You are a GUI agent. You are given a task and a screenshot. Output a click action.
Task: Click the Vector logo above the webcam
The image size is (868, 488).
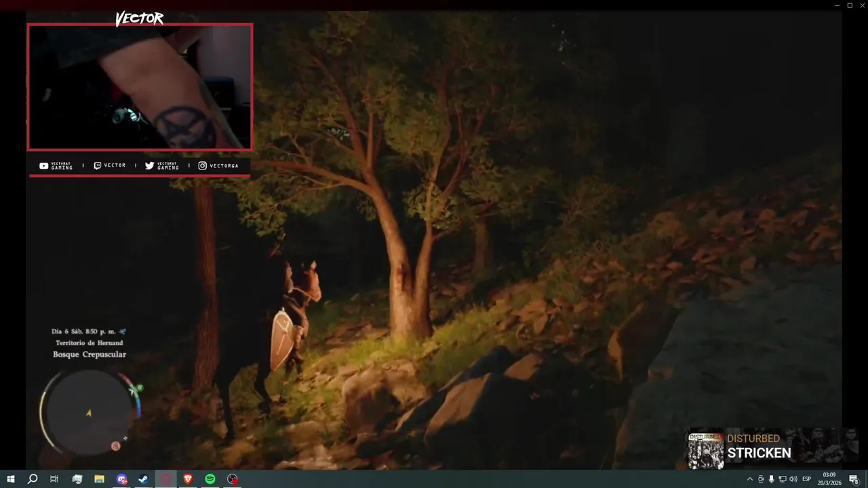click(139, 19)
